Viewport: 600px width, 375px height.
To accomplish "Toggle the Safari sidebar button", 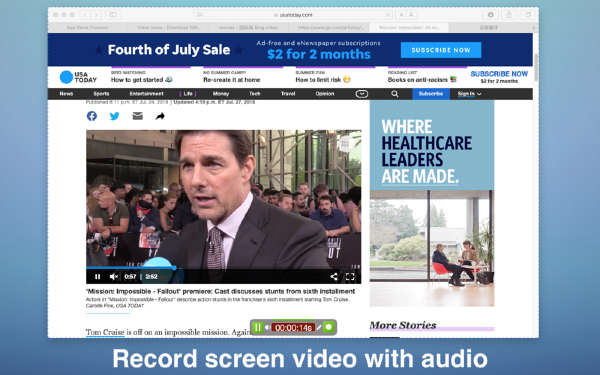I will click(113, 15).
